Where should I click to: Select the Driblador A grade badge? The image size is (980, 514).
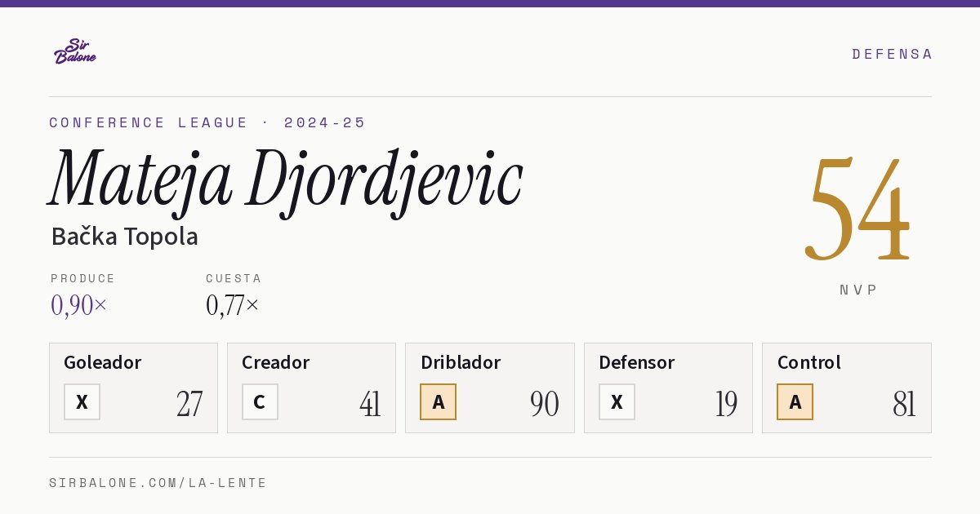pyautogui.click(x=439, y=401)
